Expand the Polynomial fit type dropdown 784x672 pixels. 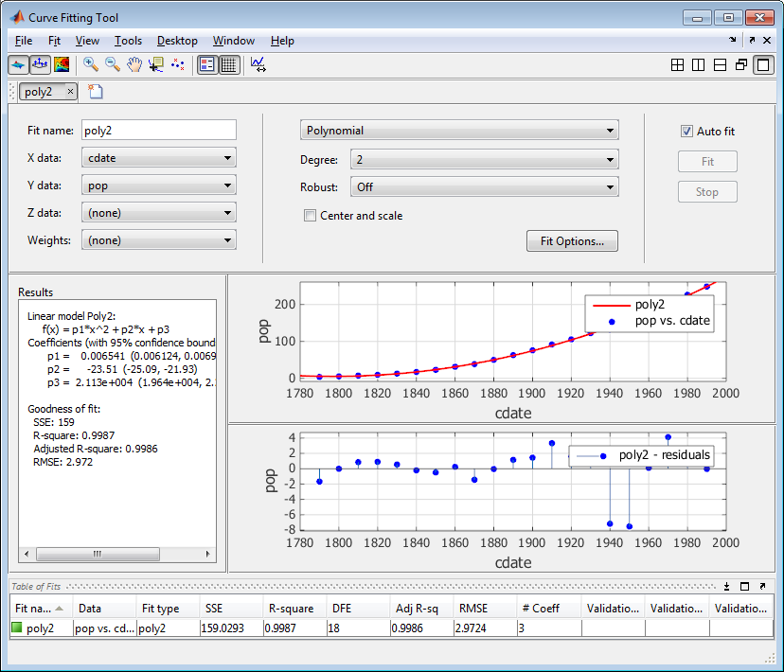[459, 131]
